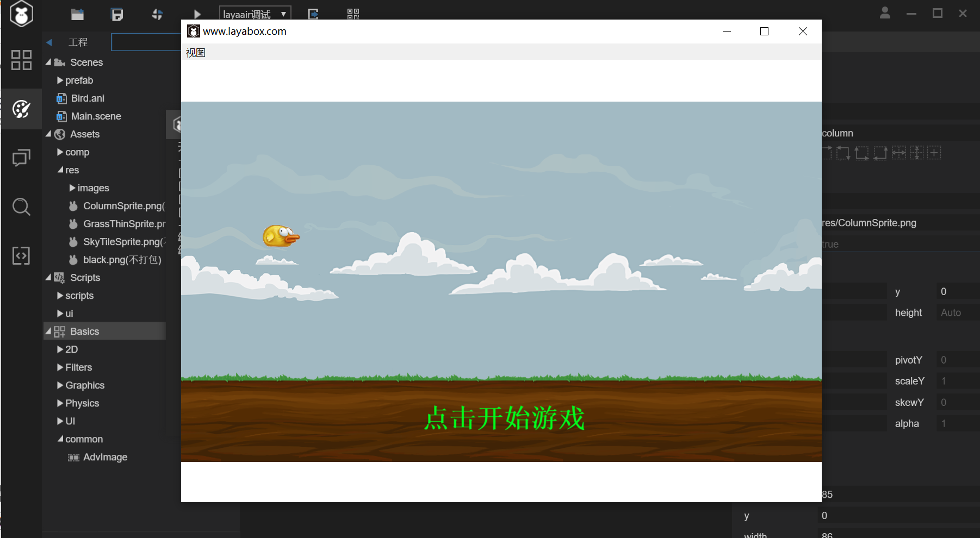Click the save toolbar icon
The image size is (980, 538).
117,15
